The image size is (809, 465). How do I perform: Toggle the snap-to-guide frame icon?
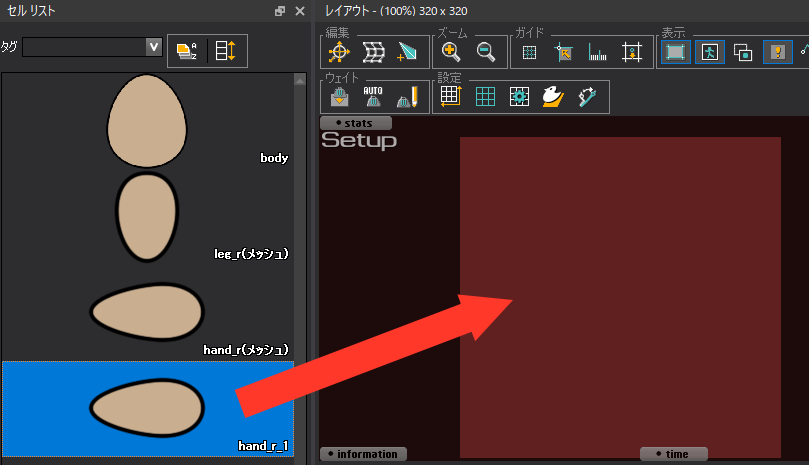[632, 52]
